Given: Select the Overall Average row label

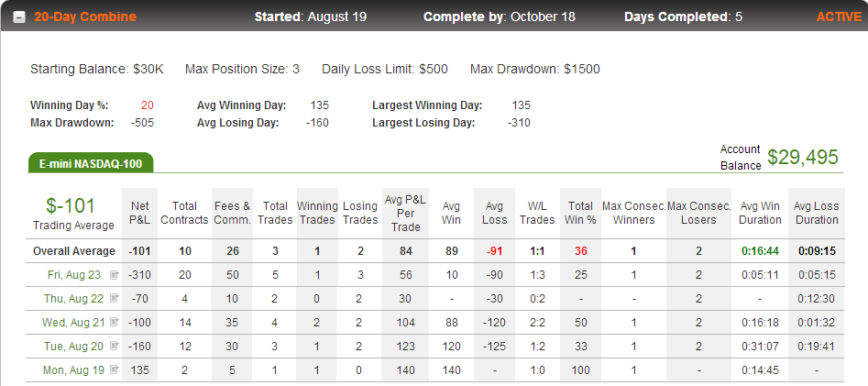Looking at the screenshot, I should [74, 251].
